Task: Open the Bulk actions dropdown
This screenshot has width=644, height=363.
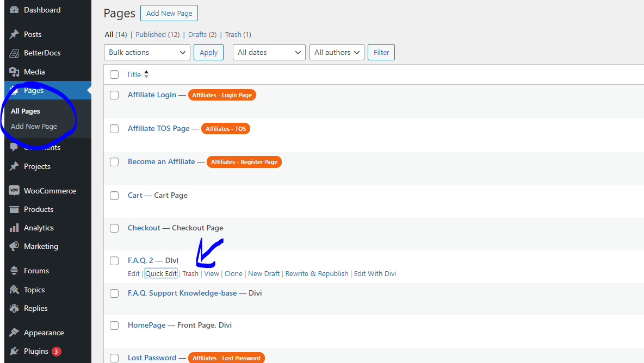Action: click(147, 52)
